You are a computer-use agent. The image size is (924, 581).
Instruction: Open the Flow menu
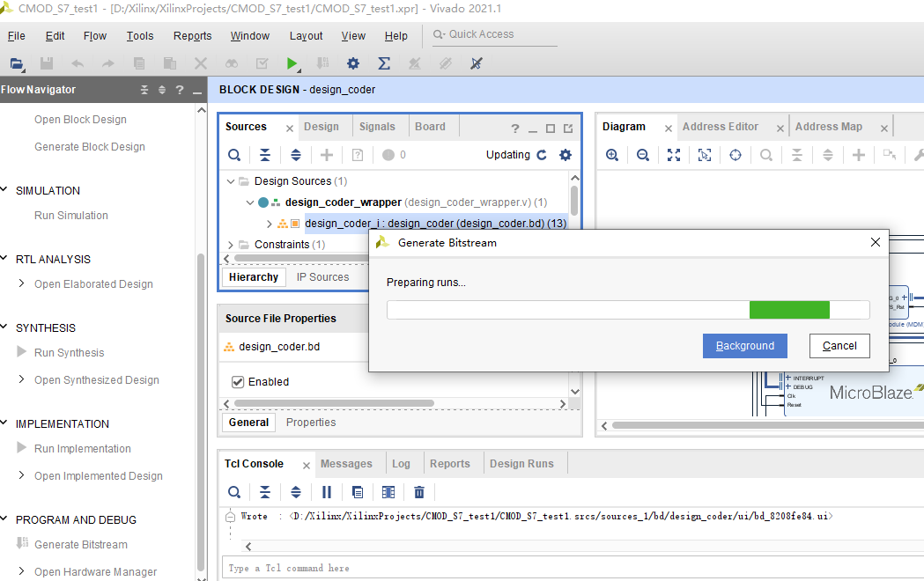[95, 36]
